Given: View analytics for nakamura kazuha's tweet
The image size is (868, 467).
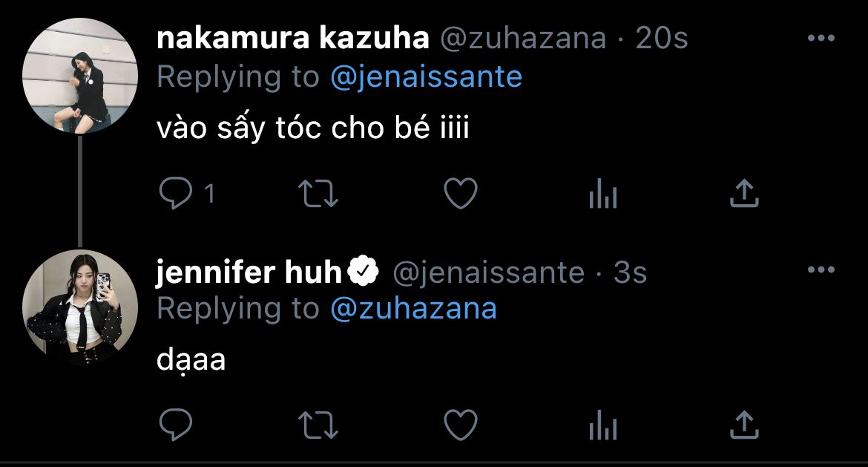Looking at the screenshot, I should pos(602,195).
